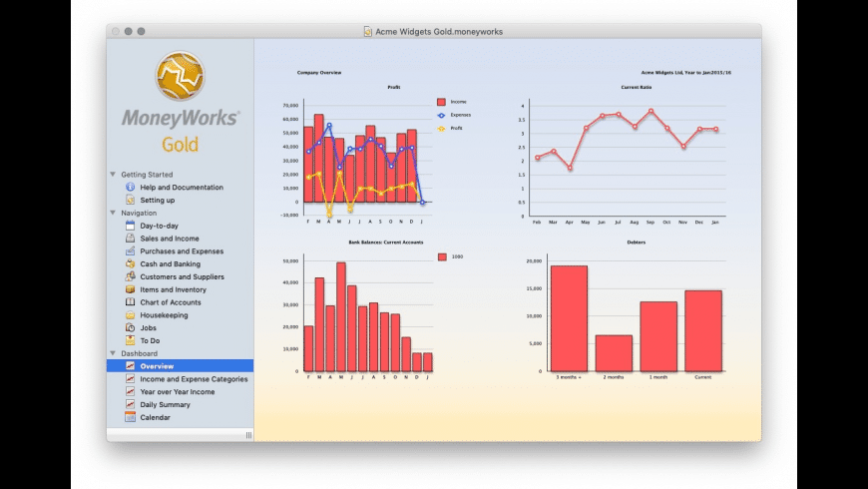Screen dimensions: 868x489
Task: Open Jobs navigation item
Action: coord(148,328)
